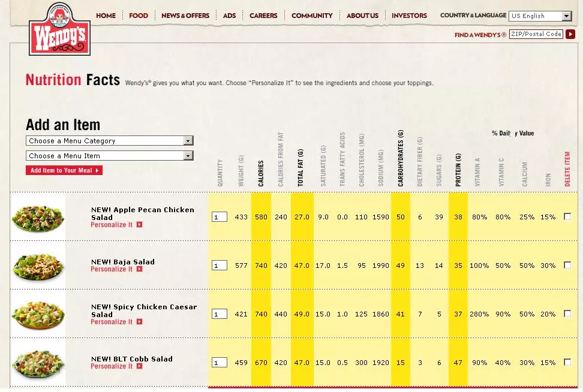Viewport: 583px width, 392px height.
Task: Open the ADS menu
Action: pos(229,16)
